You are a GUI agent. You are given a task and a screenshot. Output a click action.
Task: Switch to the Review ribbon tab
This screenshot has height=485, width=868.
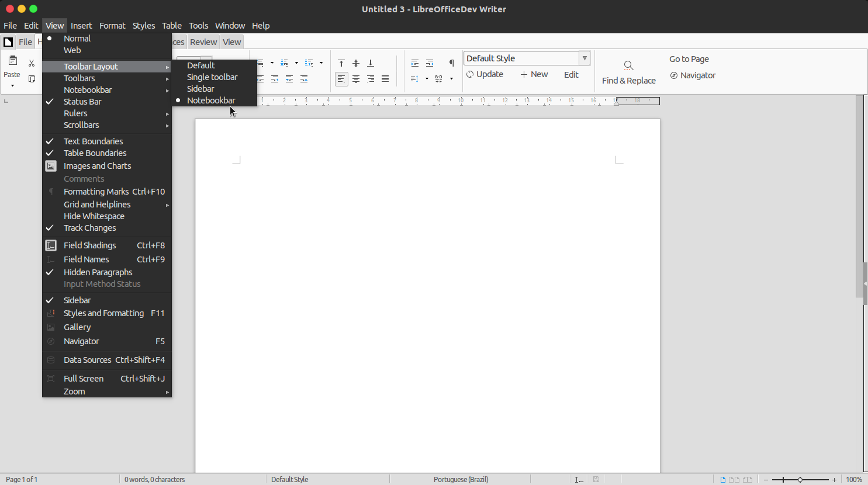(x=203, y=41)
